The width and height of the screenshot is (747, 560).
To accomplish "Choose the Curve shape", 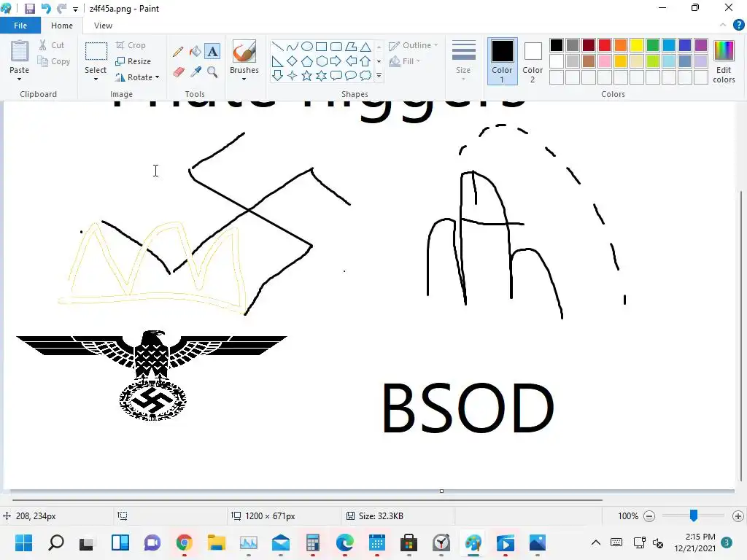I will [292, 47].
